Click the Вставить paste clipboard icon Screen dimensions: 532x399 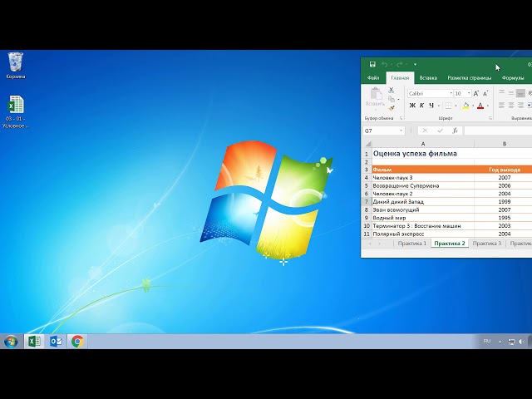pos(375,94)
